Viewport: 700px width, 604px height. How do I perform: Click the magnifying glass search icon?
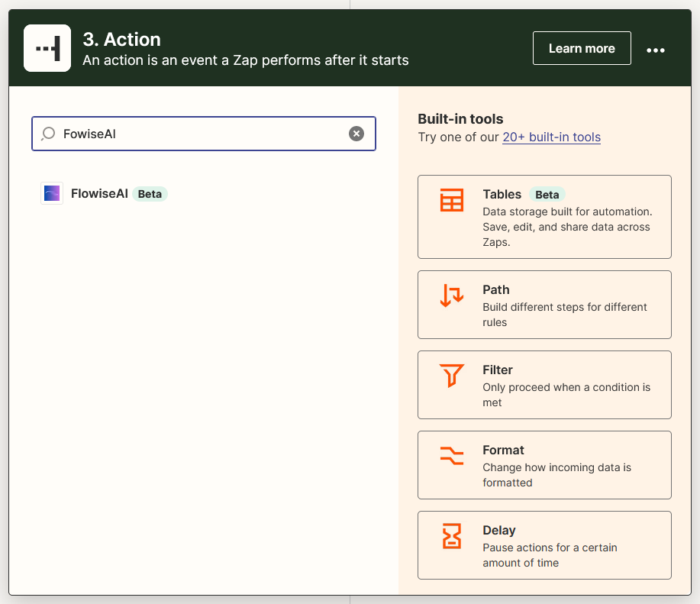coord(48,134)
